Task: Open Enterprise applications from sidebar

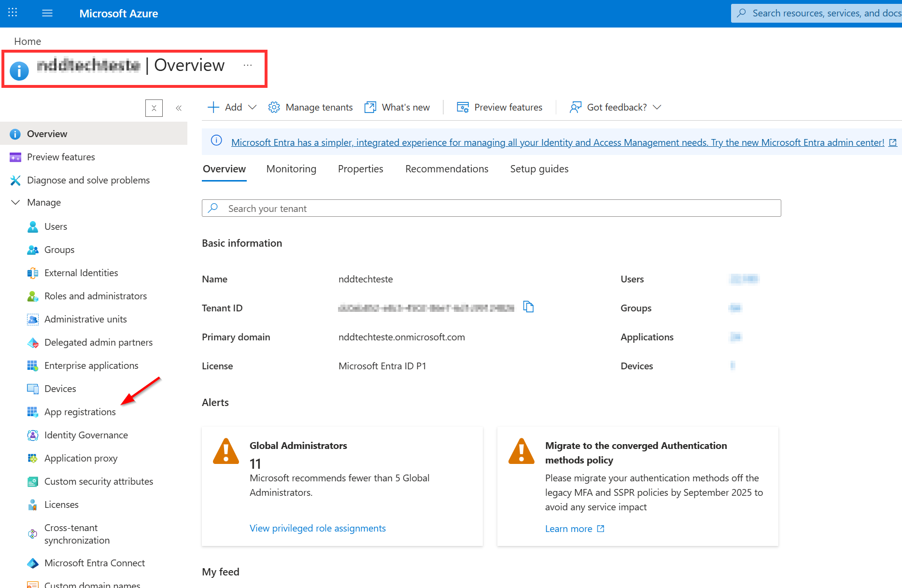Action: click(91, 365)
